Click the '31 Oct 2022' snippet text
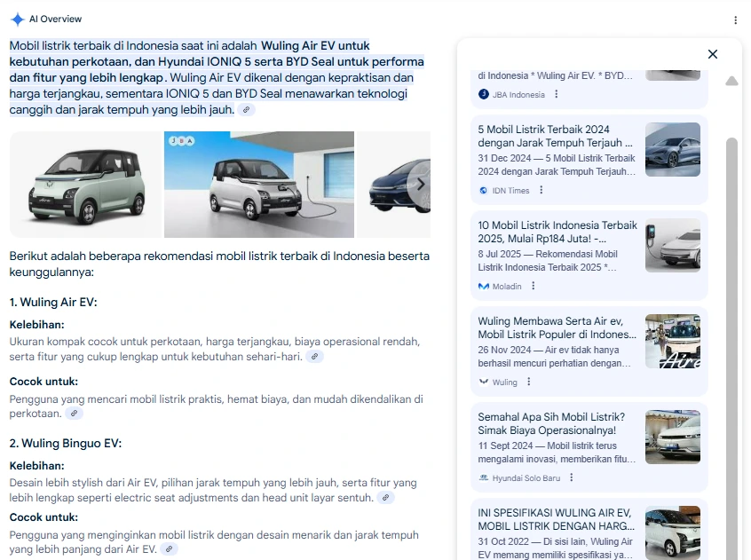 [x=556, y=548]
